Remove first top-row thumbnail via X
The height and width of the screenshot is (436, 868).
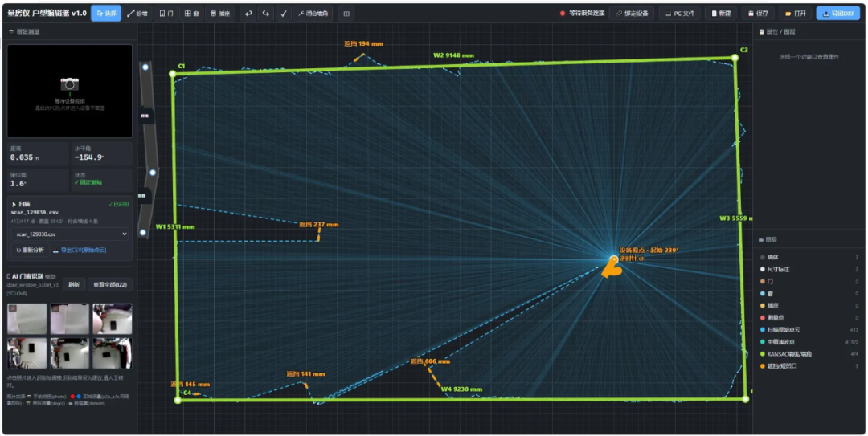12,308
